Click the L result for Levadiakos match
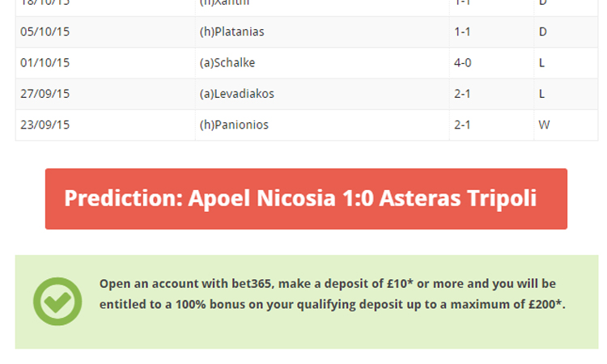 point(566,94)
